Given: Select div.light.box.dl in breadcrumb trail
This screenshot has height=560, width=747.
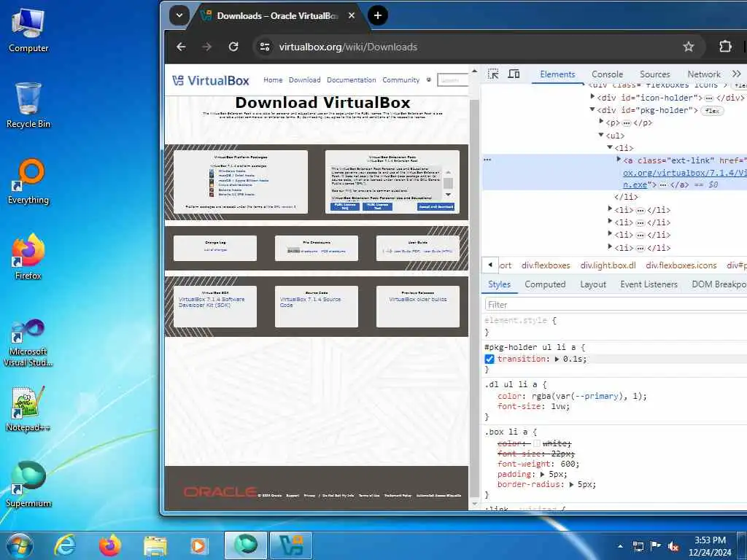Looking at the screenshot, I should point(608,265).
